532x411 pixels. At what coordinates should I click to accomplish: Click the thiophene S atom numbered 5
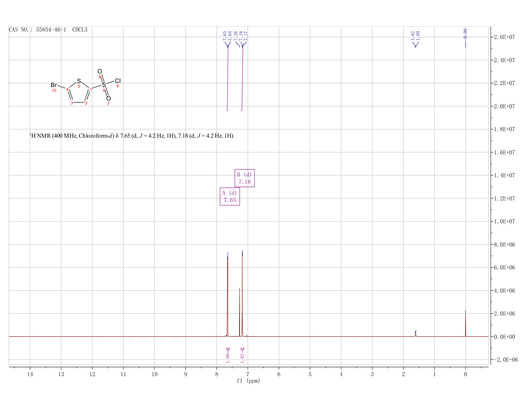[79, 81]
